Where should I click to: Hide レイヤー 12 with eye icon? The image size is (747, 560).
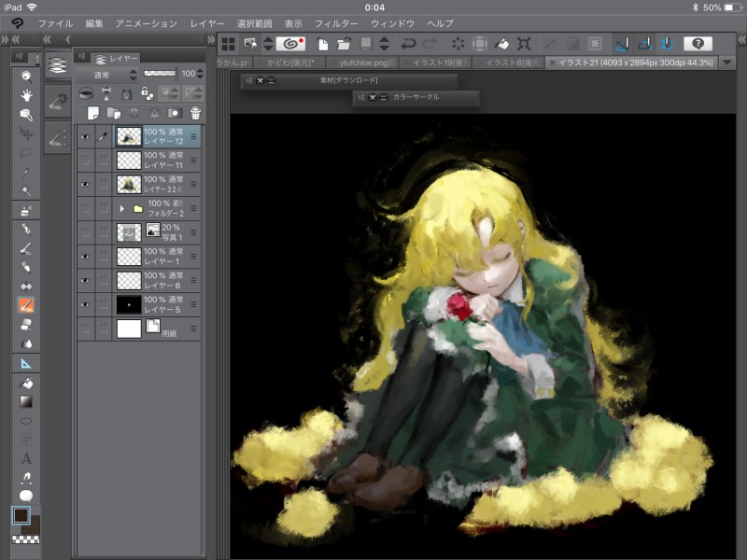pyautogui.click(x=85, y=137)
